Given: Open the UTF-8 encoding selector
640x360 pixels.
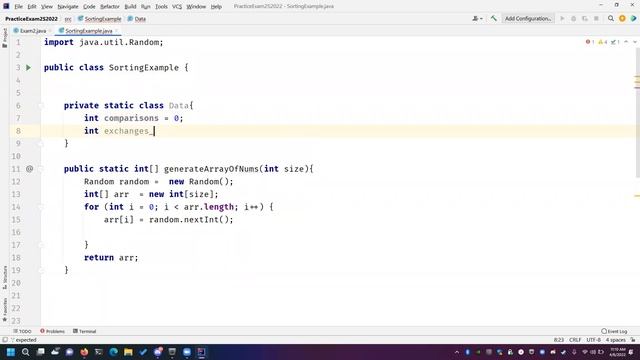Looking at the screenshot, I should [x=593, y=340].
